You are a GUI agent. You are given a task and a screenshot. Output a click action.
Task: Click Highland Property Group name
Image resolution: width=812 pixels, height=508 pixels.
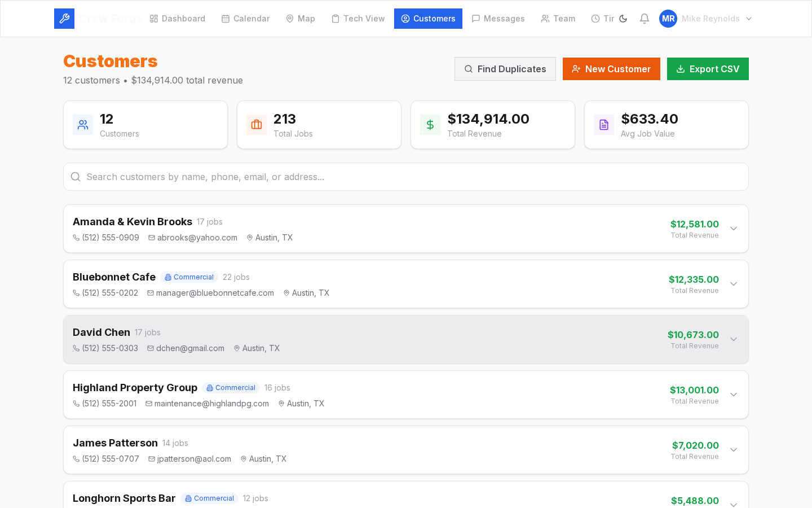pyautogui.click(x=135, y=388)
